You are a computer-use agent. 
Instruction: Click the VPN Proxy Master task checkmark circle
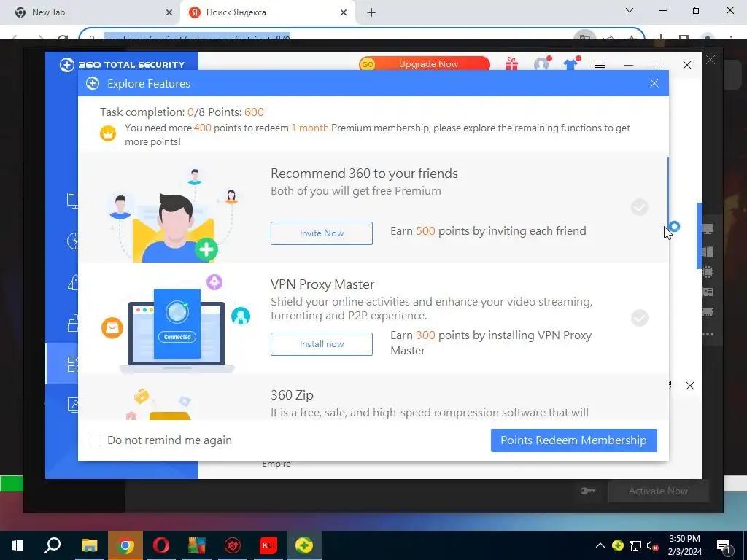[639, 318]
